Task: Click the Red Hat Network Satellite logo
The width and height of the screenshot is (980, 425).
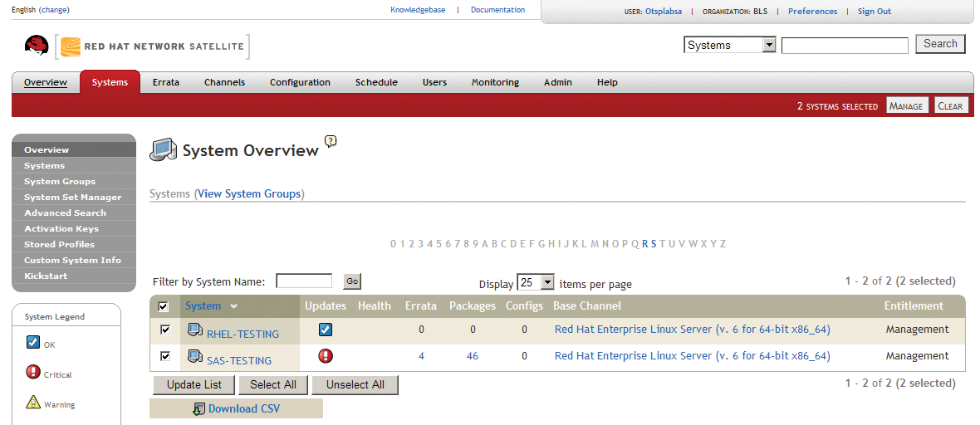Action: [x=153, y=46]
